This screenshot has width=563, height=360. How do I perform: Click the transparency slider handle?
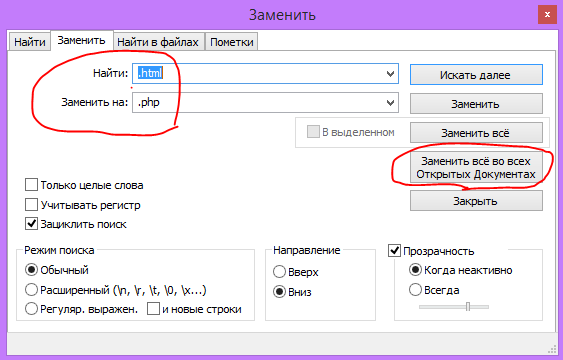[x=468, y=307]
